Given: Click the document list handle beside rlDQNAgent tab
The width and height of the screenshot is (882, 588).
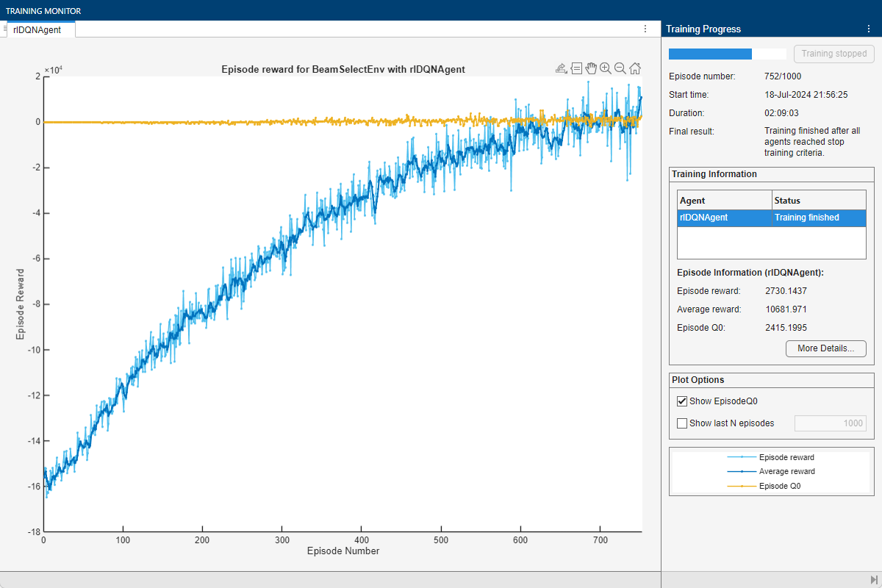Looking at the screenshot, I should click(5, 29).
